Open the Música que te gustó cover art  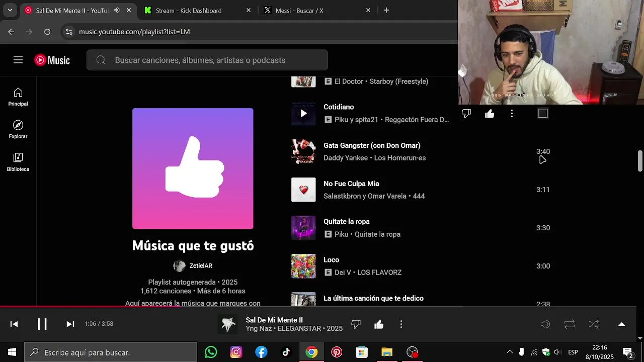click(x=193, y=168)
